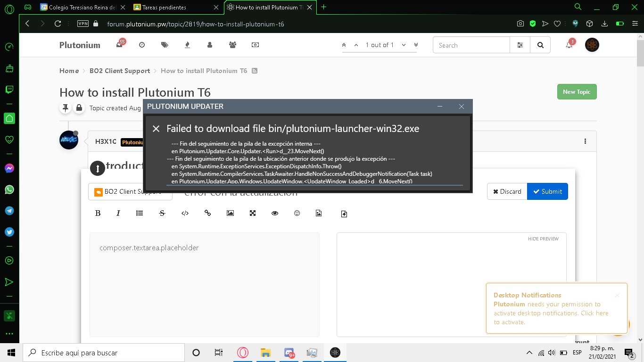Viewport: 644px width, 362px height.
Task: Go to next post down chevron
Action: pyautogui.click(x=404, y=45)
